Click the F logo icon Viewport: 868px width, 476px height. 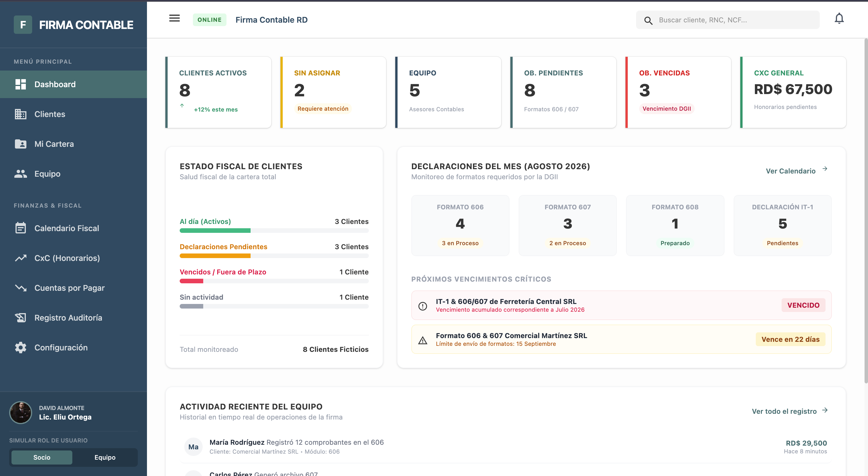tap(23, 25)
